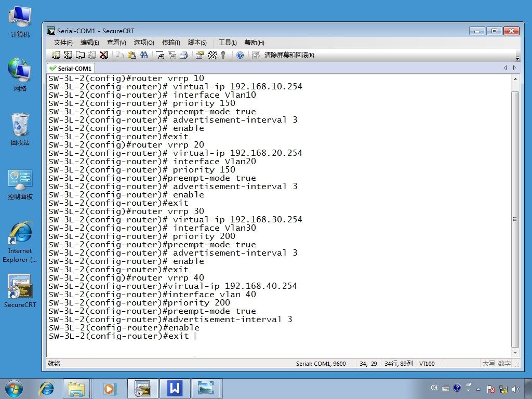Click the Disconnect red X toolbar icon

point(104,55)
